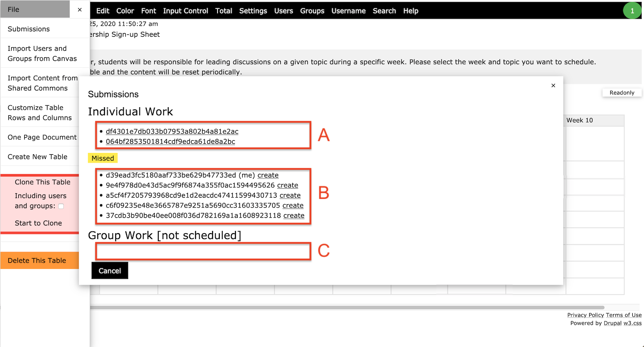Click the Readonly button
The height and width of the screenshot is (347, 644).
[x=622, y=93]
